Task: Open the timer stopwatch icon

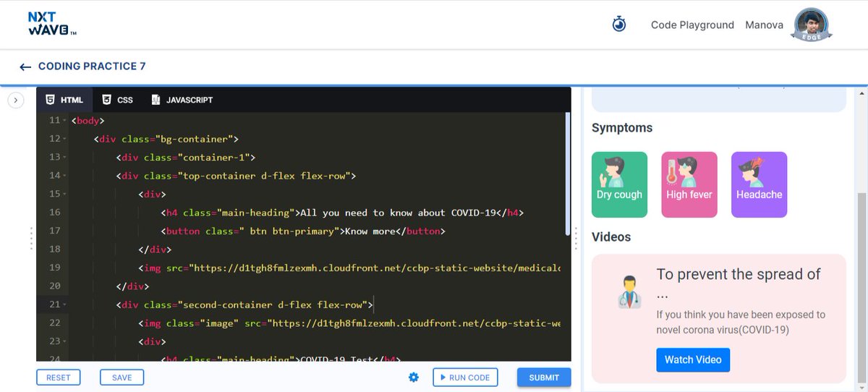Action: [x=619, y=25]
